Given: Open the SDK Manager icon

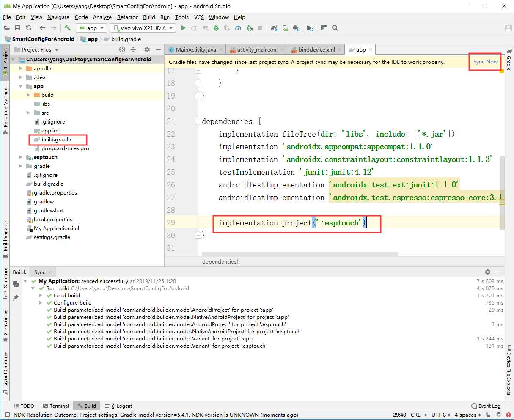Looking at the screenshot, I should tap(296, 28).
